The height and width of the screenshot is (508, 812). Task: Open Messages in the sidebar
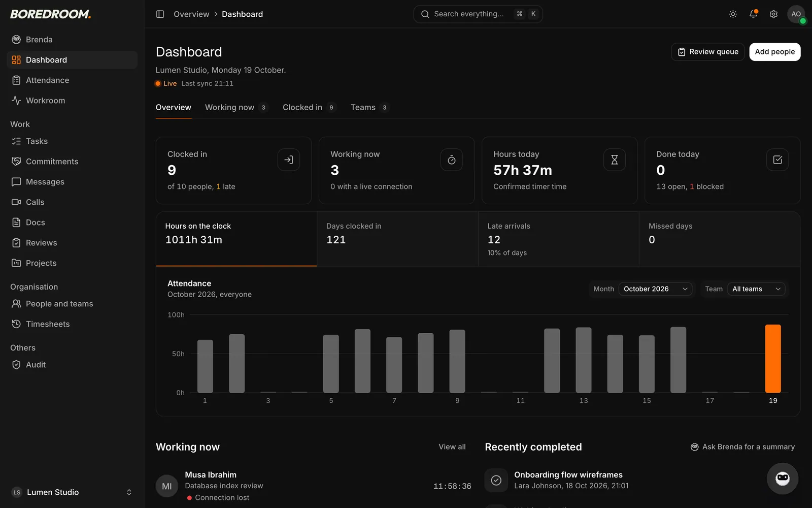pyautogui.click(x=72, y=182)
